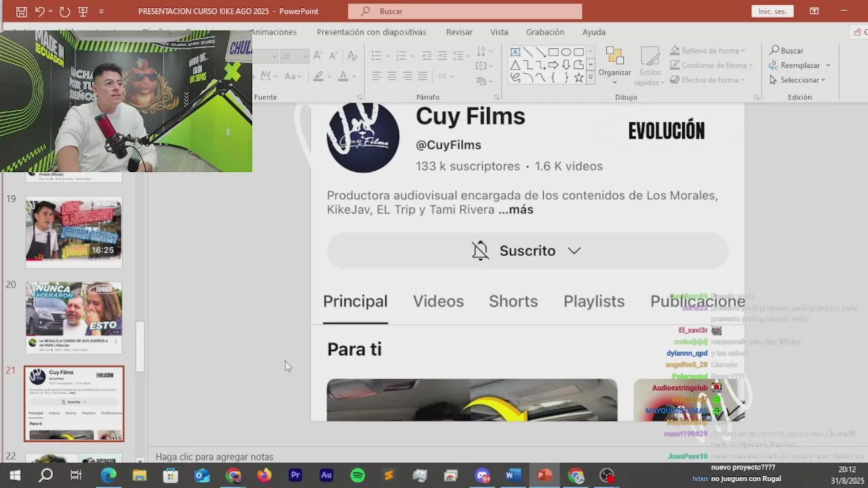868x488 pixels.
Task: Decrease list indent level
Action: [427, 56]
